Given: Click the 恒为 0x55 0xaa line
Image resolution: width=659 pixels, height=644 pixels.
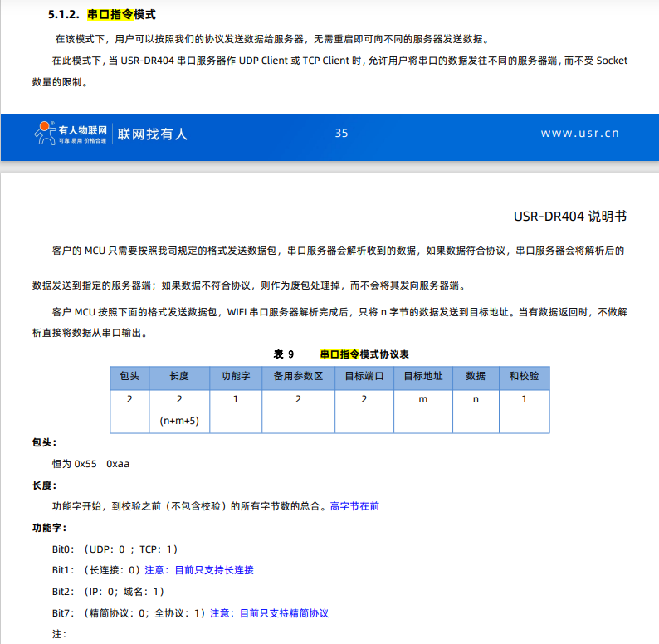Looking at the screenshot, I should click(90, 464).
